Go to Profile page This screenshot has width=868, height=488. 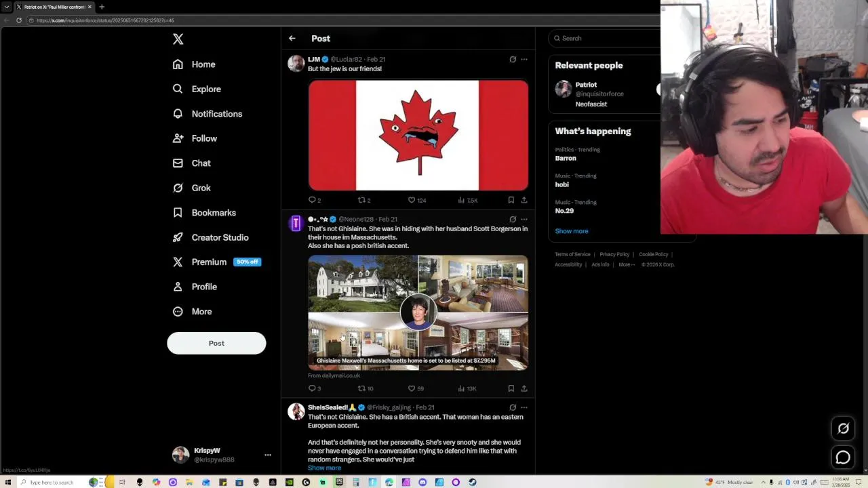tap(195, 287)
